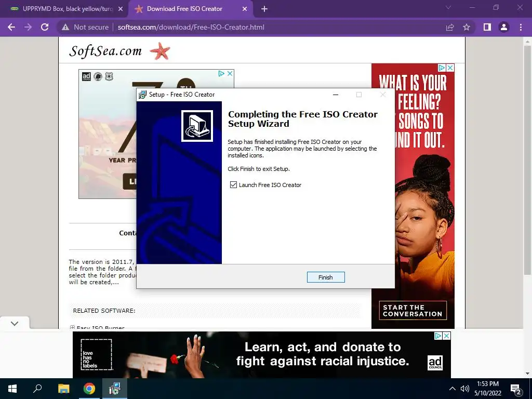Open Chrome tab search chevron
This screenshot has height=399, width=532.
(448, 7)
